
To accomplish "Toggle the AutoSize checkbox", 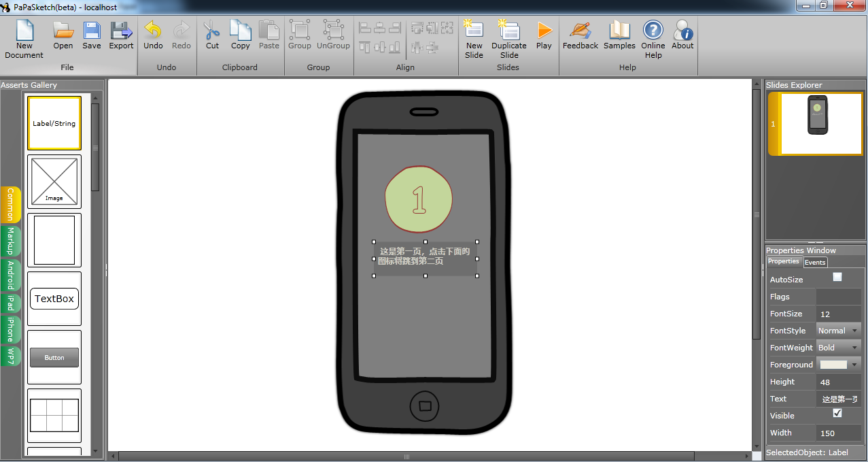I will tap(837, 277).
